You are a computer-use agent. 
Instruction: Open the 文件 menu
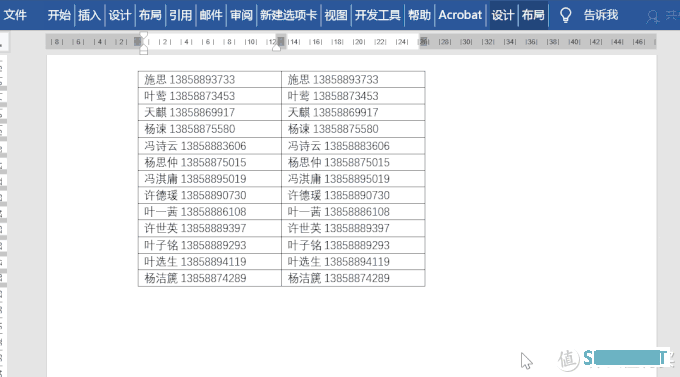pos(15,15)
